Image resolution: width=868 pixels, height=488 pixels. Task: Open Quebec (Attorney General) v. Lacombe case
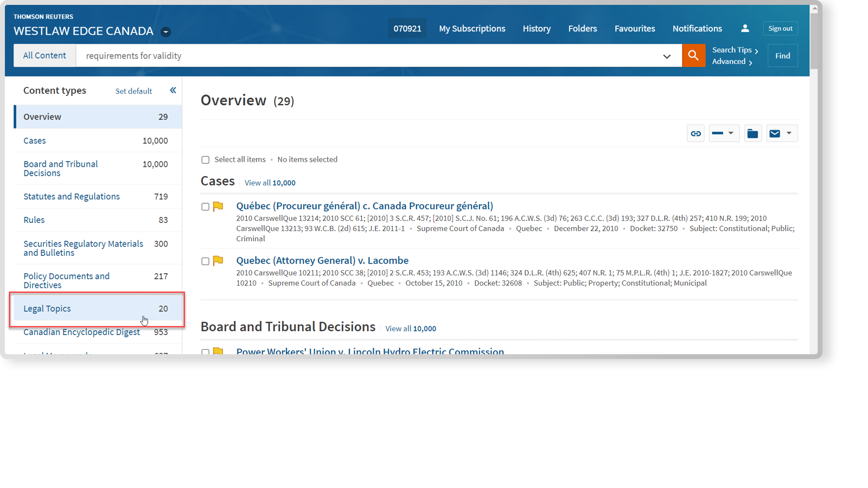[322, 261]
